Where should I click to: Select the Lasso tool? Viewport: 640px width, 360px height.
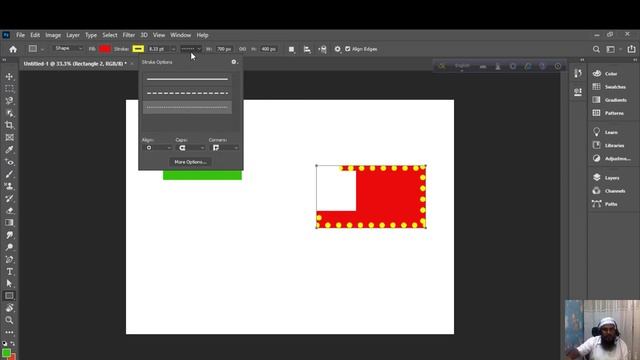point(9,101)
